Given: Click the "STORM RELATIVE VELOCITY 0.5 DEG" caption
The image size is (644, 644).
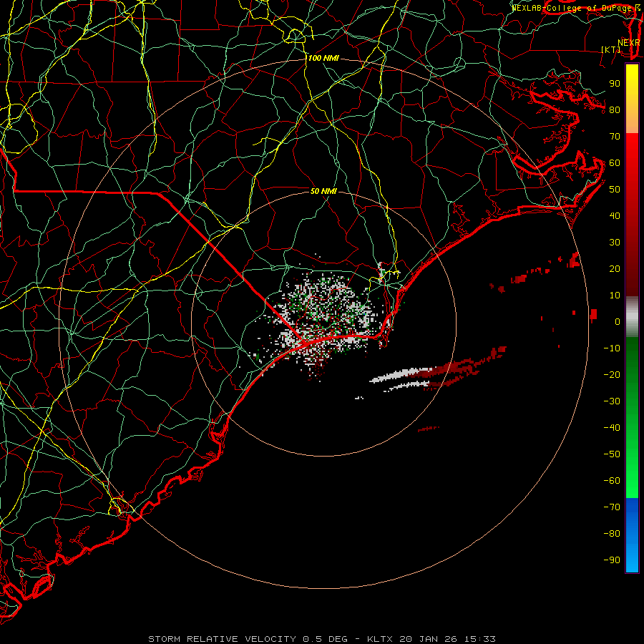Looking at the screenshot, I should coord(248,639).
